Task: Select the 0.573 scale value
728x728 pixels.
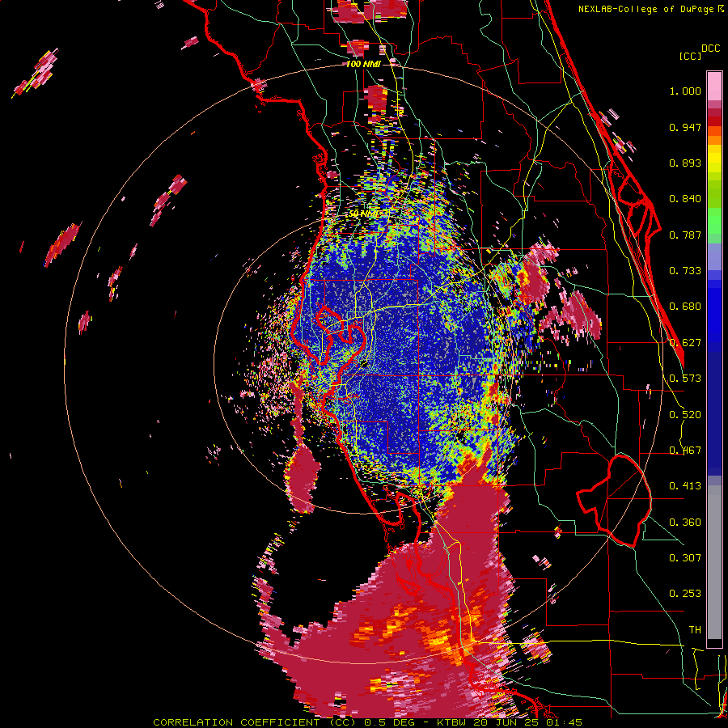Action: pos(685,379)
